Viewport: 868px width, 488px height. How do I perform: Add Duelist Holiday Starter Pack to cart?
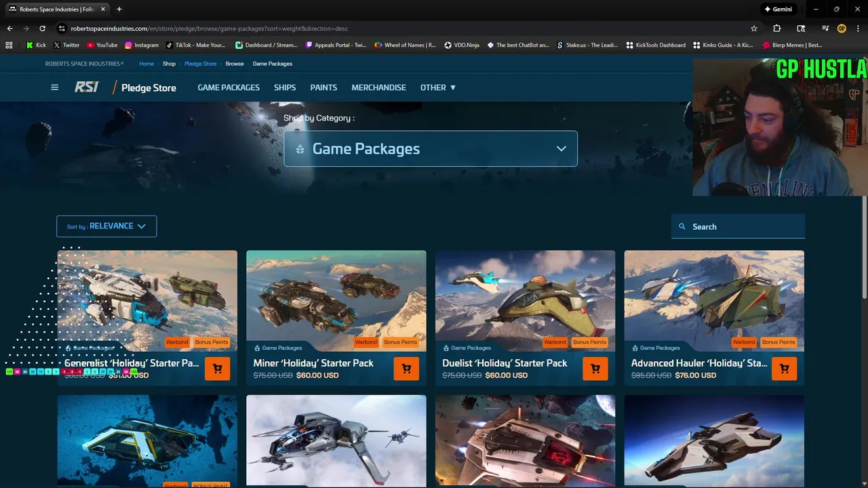pos(595,369)
